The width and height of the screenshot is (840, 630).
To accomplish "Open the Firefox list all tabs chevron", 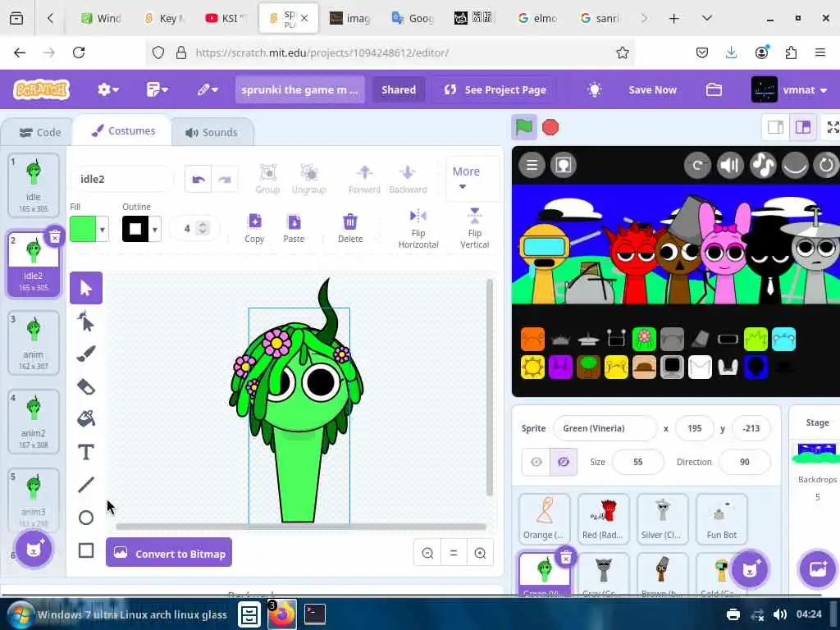I will (x=706, y=18).
